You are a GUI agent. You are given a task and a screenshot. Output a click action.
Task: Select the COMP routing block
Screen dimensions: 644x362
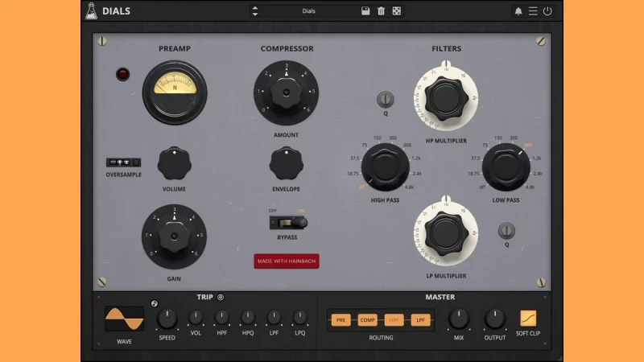[x=367, y=320]
